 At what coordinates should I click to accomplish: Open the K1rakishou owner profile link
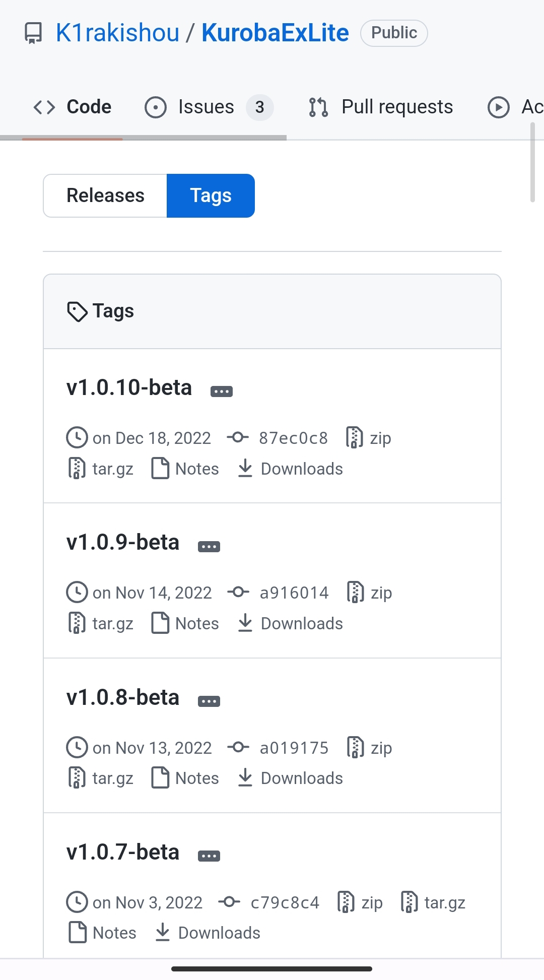tap(118, 33)
